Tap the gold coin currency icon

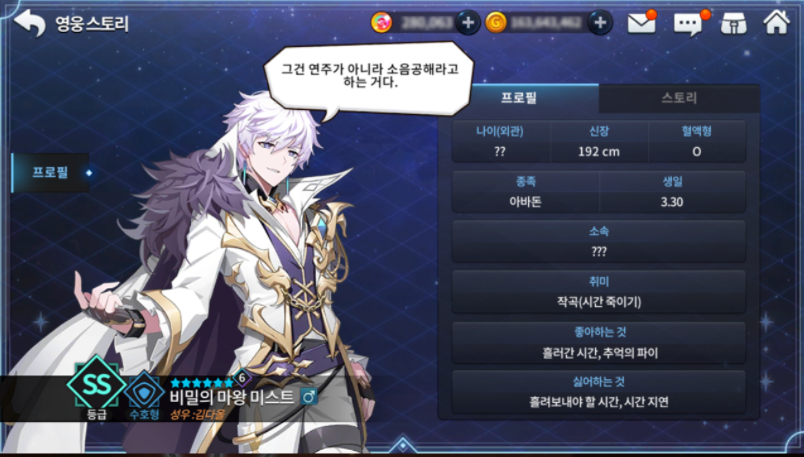pos(496,23)
